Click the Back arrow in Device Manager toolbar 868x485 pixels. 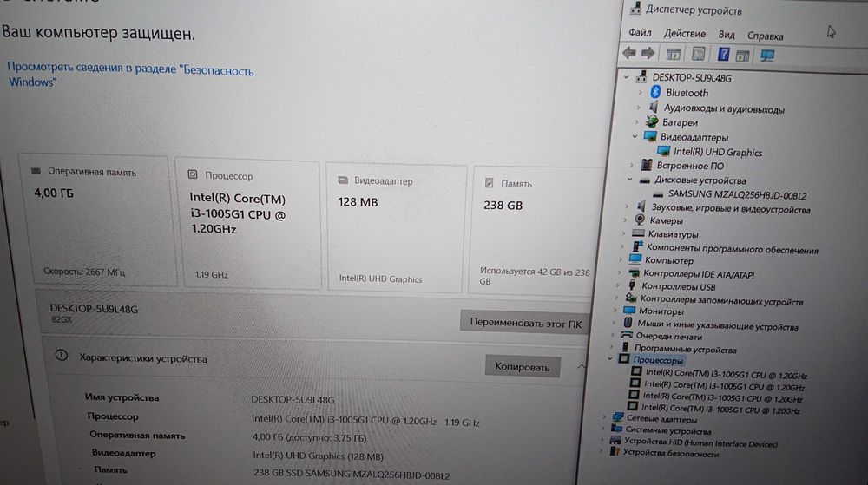628,53
